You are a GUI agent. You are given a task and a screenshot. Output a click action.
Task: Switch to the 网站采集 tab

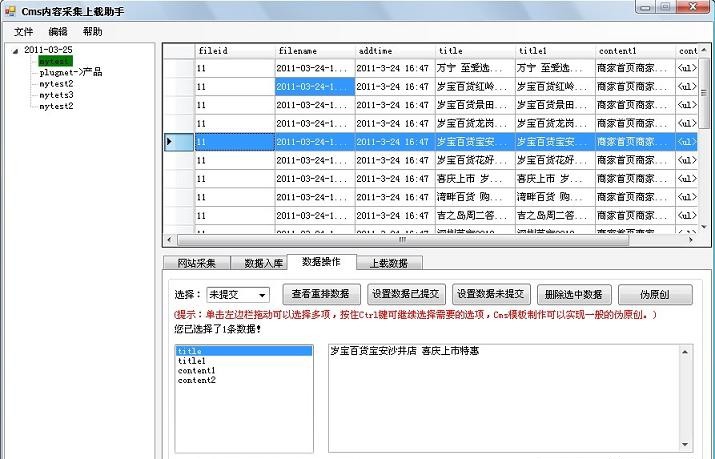click(197, 263)
